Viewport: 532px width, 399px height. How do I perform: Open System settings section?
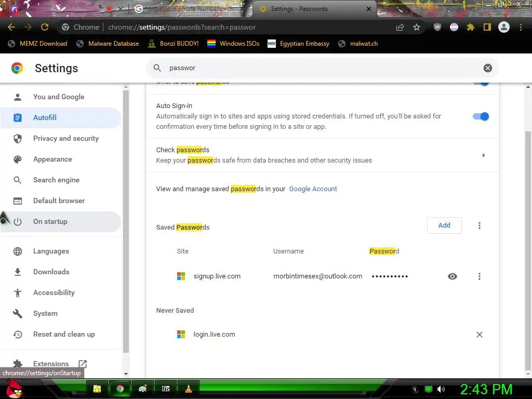[60, 313]
